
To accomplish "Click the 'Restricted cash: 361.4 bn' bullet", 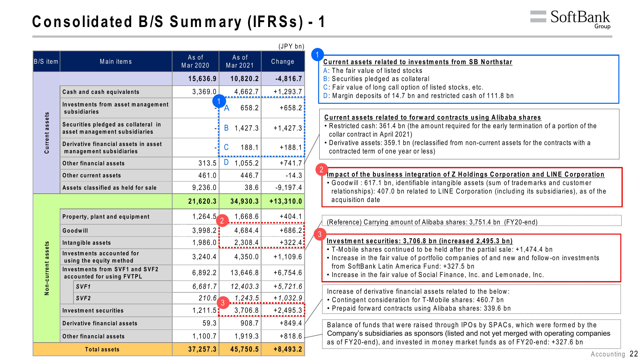I will [460, 130].
